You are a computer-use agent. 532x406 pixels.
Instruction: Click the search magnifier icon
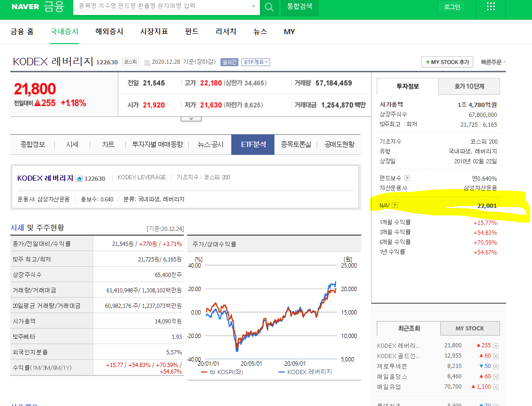tap(269, 7)
